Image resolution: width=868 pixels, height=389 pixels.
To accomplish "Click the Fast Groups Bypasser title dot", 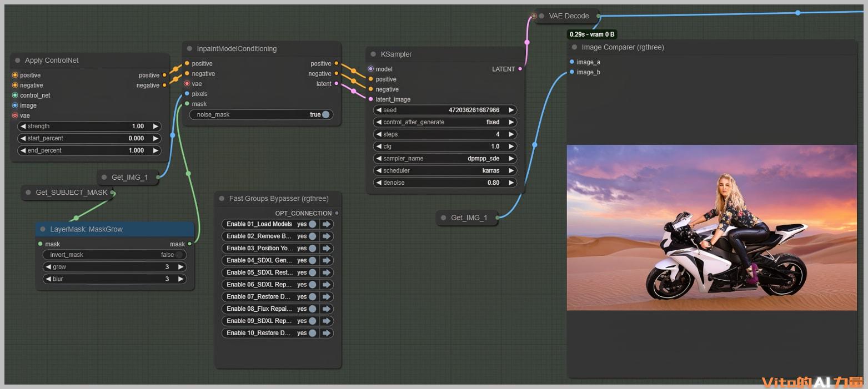I will coord(222,199).
